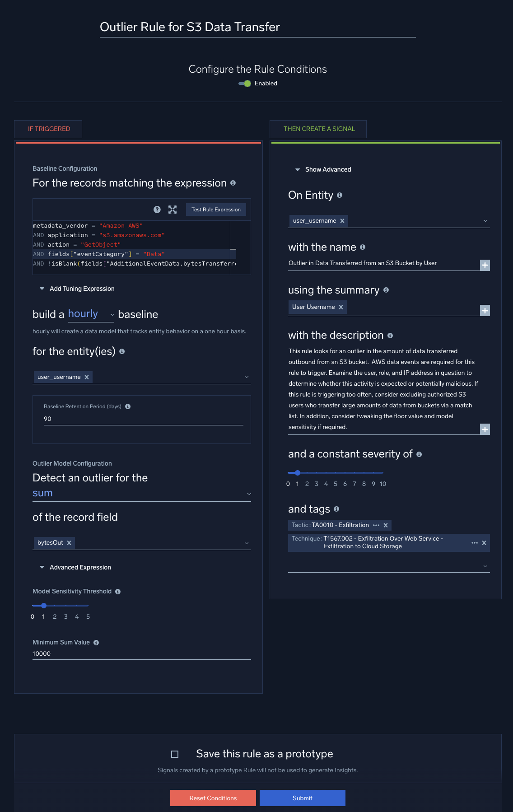Open expression editor help icon
The image size is (513, 812).
click(x=157, y=210)
